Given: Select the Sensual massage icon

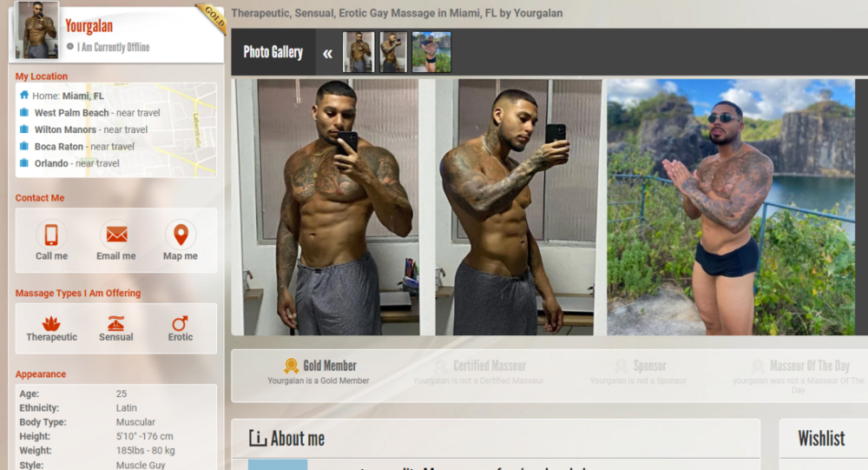Looking at the screenshot, I should pyautogui.click(x=115, y=323).
